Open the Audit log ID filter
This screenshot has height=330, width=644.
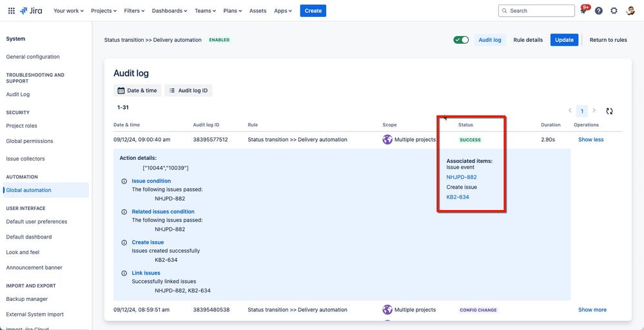(188, 90)
